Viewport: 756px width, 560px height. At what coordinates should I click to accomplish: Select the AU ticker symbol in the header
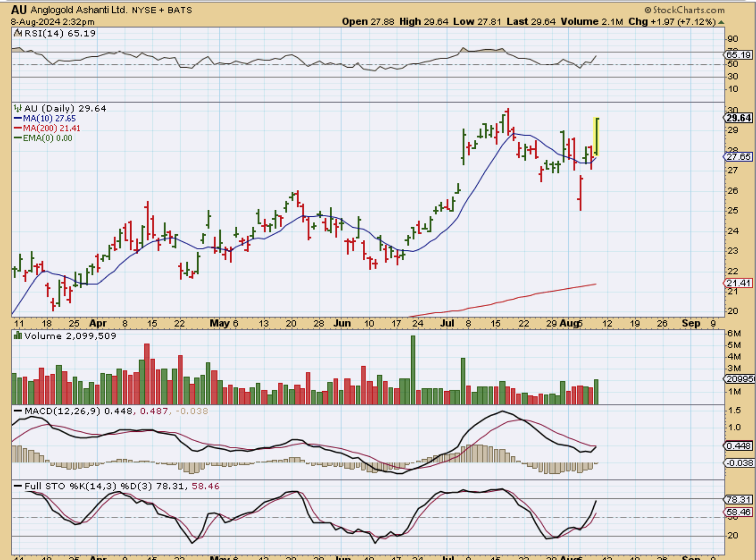point(19,10)
